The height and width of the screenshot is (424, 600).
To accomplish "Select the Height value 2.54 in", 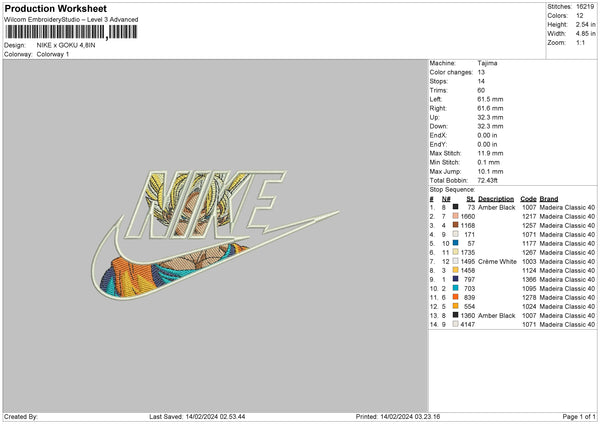I will [x=585, y=24].
